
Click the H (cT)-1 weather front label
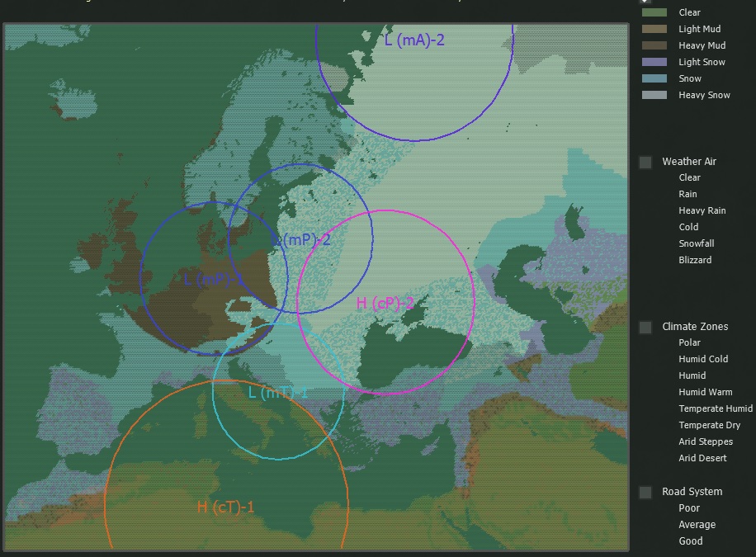(225, 507)
